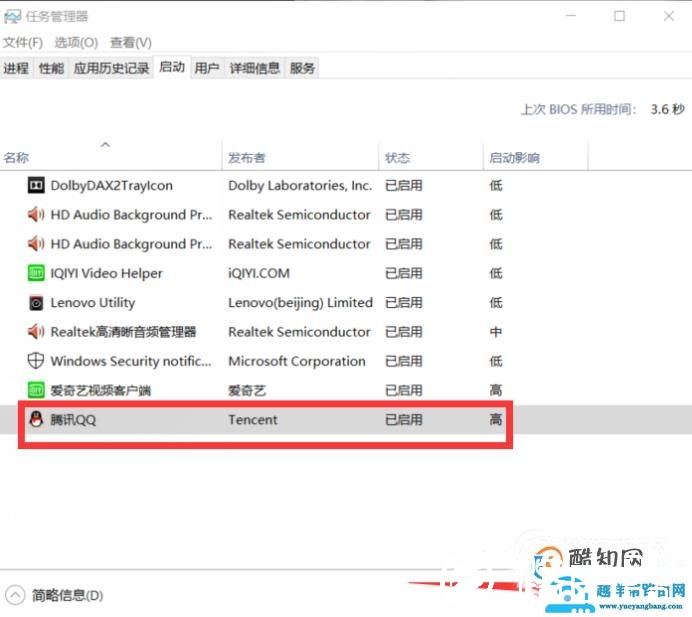Switch to the 应用历史记录 tab
The width and height of the screenshot is (692, 617).
coord(111,68)
